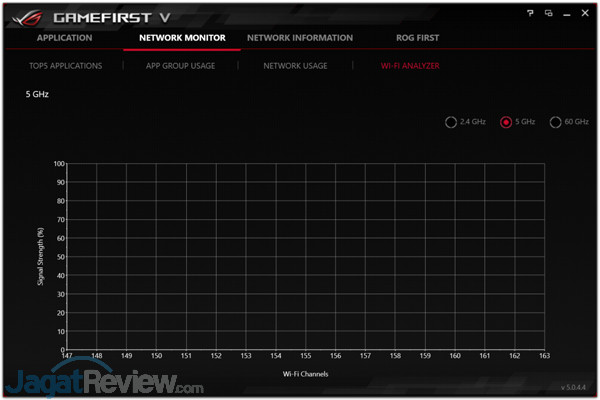Click the 5 GHz heading text

tap(37, 94)
